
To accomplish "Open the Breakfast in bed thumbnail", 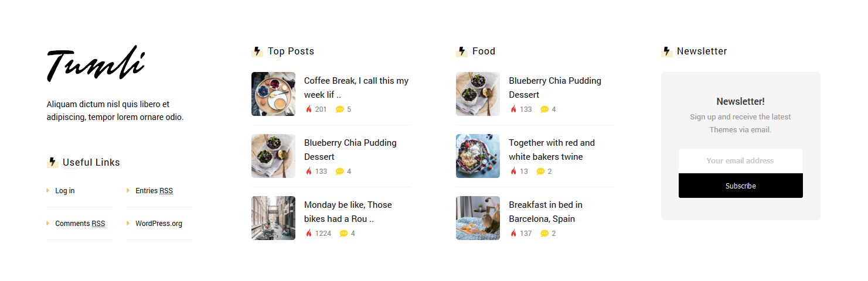I will 478,218.
